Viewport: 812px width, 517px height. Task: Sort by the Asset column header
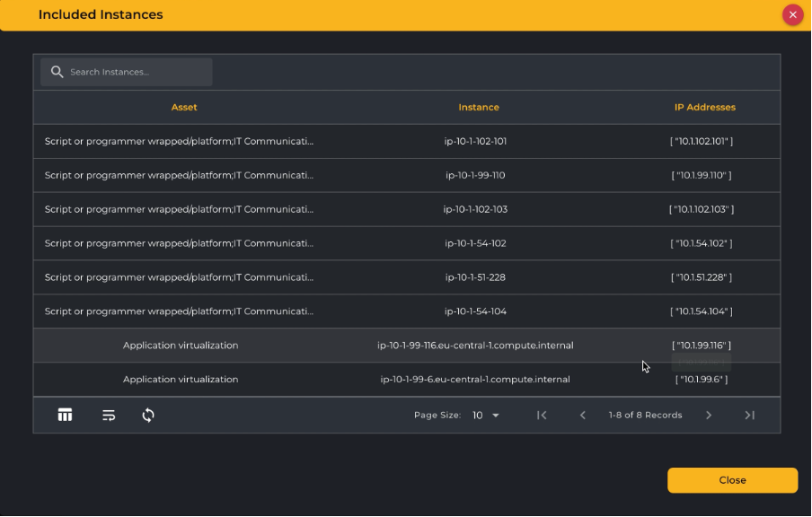coord(184,107)
